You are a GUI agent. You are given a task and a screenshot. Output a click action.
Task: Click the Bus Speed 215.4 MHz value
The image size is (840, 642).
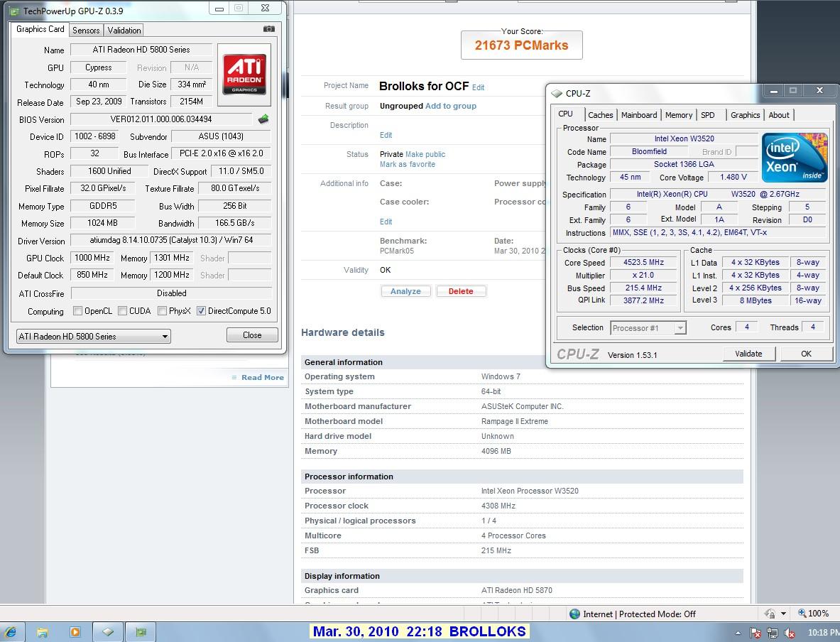[x=643, y=288]
